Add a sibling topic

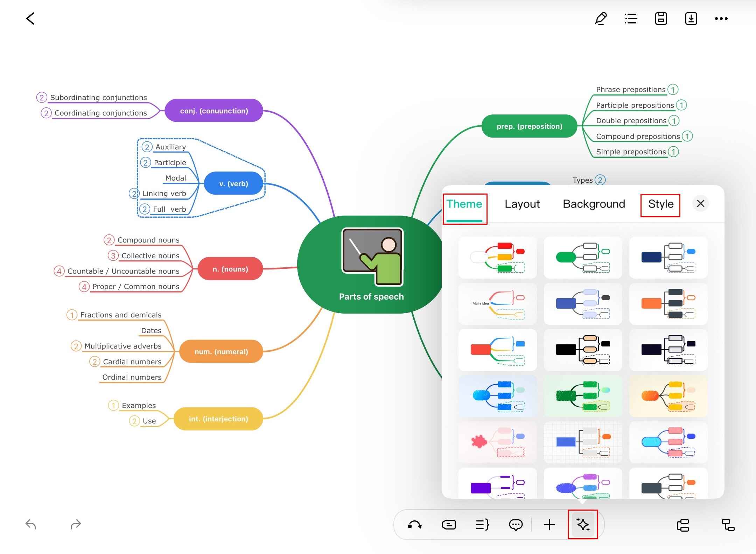click(x=683, y=525)
